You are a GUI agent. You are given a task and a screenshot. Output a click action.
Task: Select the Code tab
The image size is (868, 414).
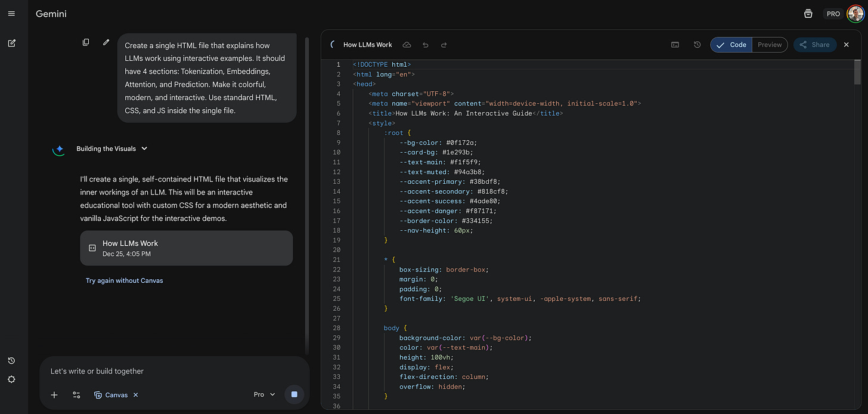pos(731,44)
